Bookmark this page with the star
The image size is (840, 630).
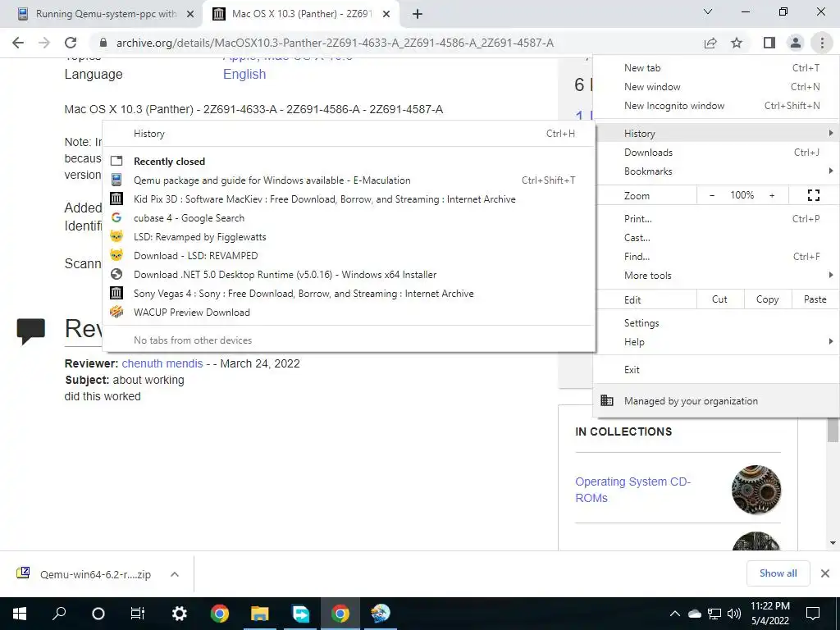click(x=737, y=43)
